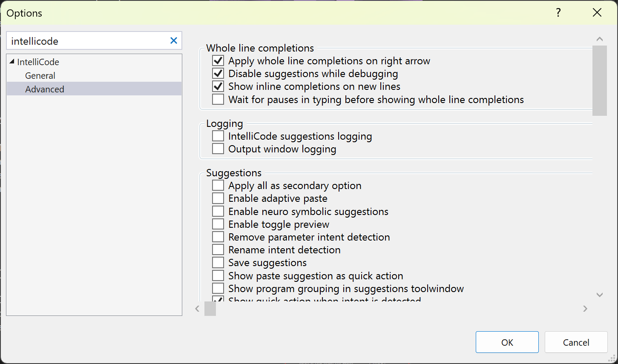Click the Help question mark icon

point(558,13)
